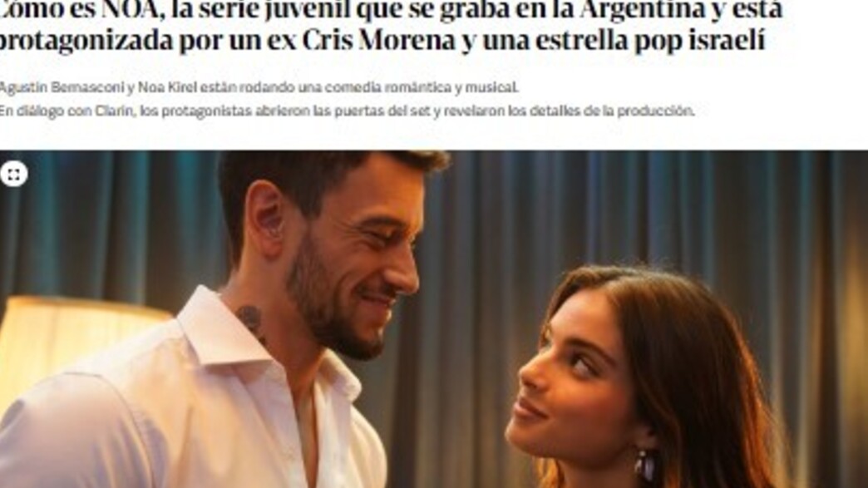Click headline line "protagonizada por un ex Cris Morena"
This screenshot has width=868, height=488.
pyautogui.click(x=382, y=41)
